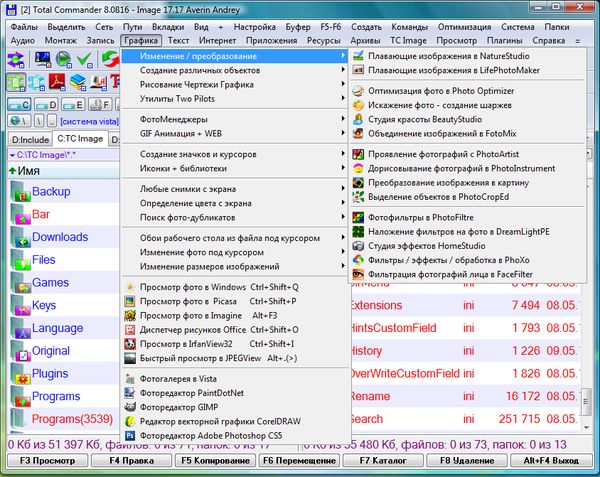This screenshot has height=477, width=600.
Task: Expand the ФотоМенеджеры submenu
Action: [236, 119]
